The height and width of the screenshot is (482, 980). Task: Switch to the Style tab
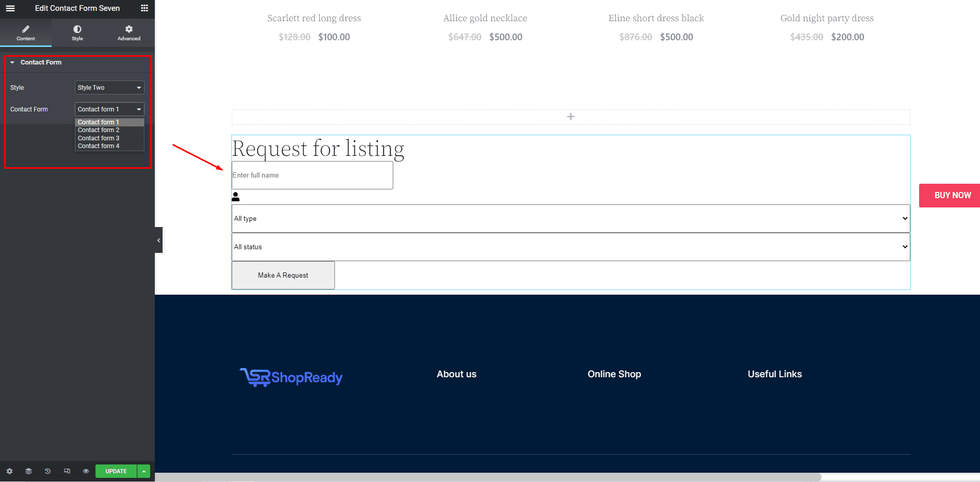[77, 33]
